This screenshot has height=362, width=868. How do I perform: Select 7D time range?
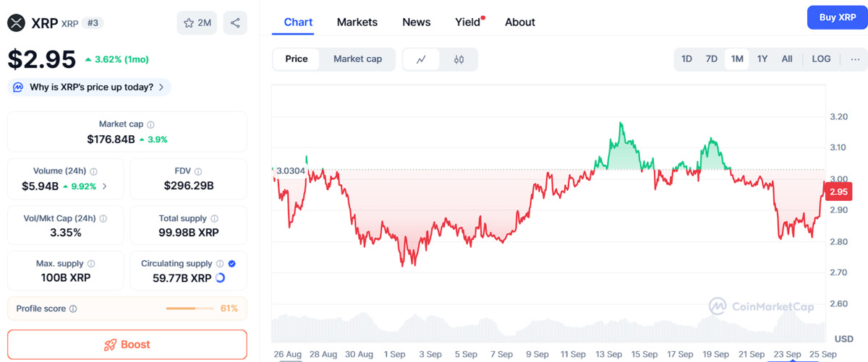click(x=711, y=59)
